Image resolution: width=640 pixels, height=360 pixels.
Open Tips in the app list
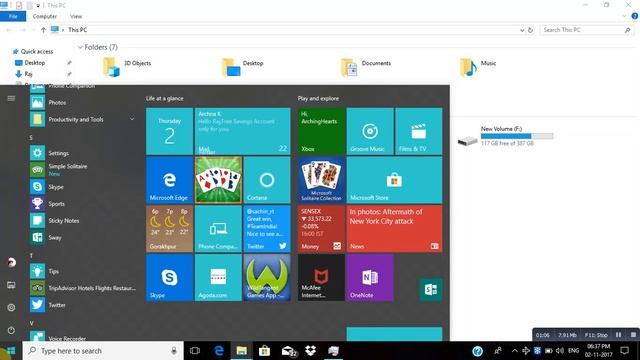82,271
